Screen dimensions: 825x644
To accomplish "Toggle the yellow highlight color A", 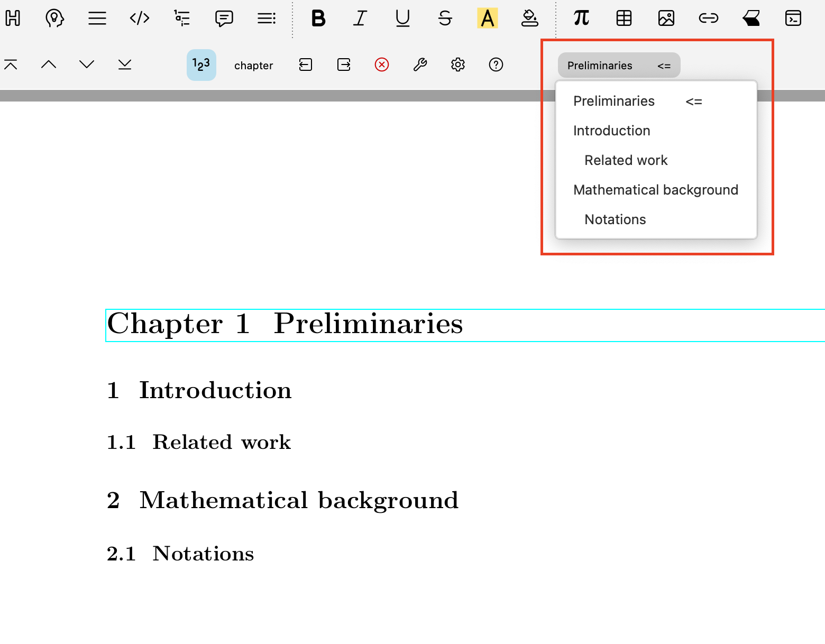I will 487,19.
